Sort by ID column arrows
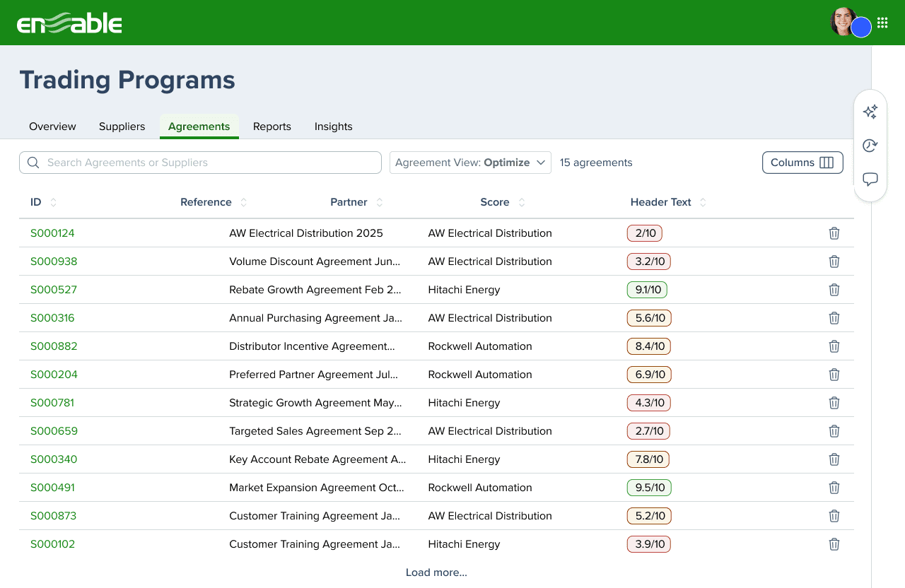Image resolution: width=905 pixels, height=588 pixels. [53, 202]
